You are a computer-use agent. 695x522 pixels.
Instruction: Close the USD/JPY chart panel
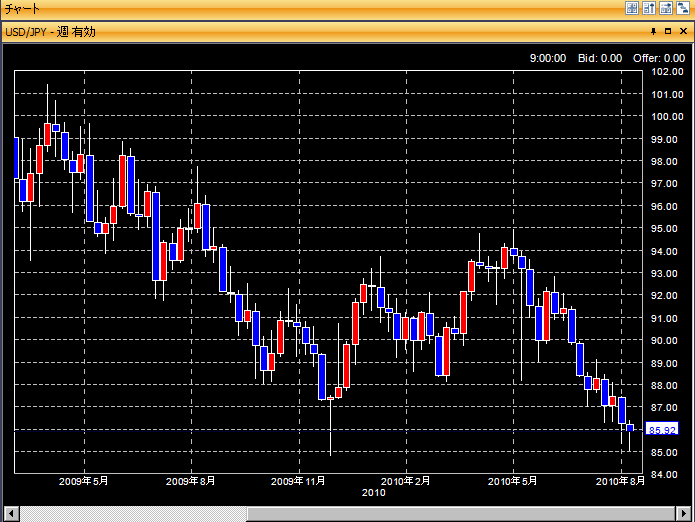[682, 31]
